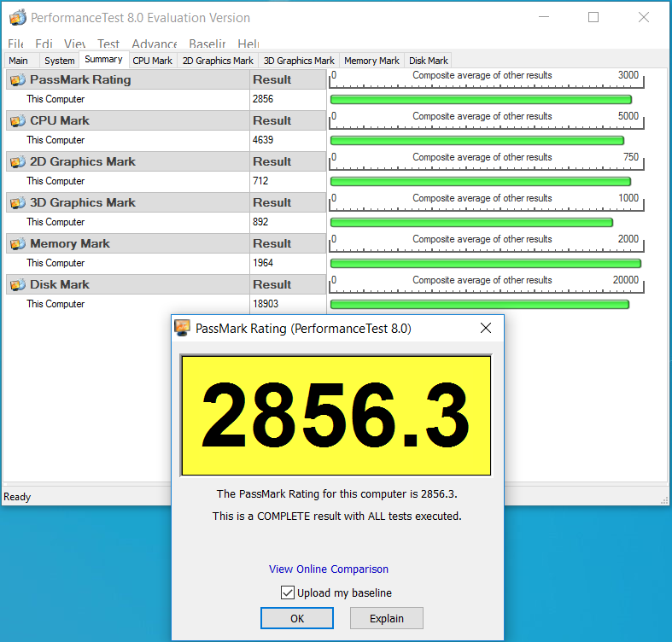
Task: Click the Memory Mark value 1964
Action: coord(263,263)
